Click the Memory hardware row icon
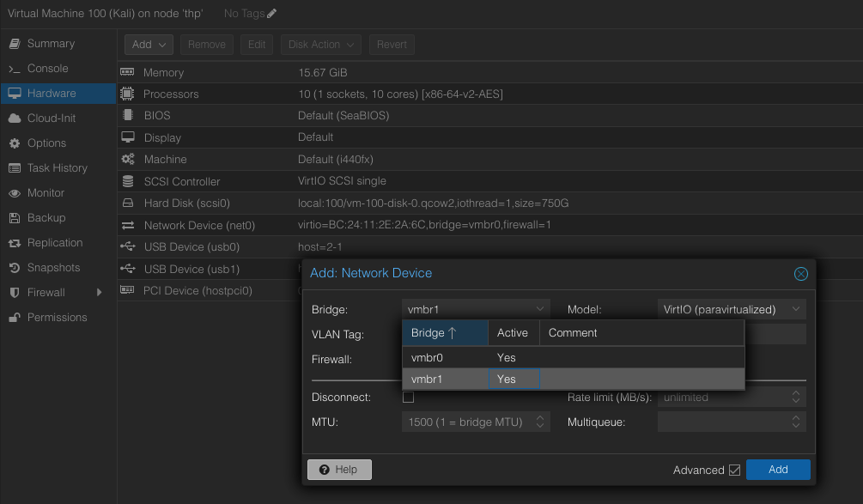 pos(128,73)
